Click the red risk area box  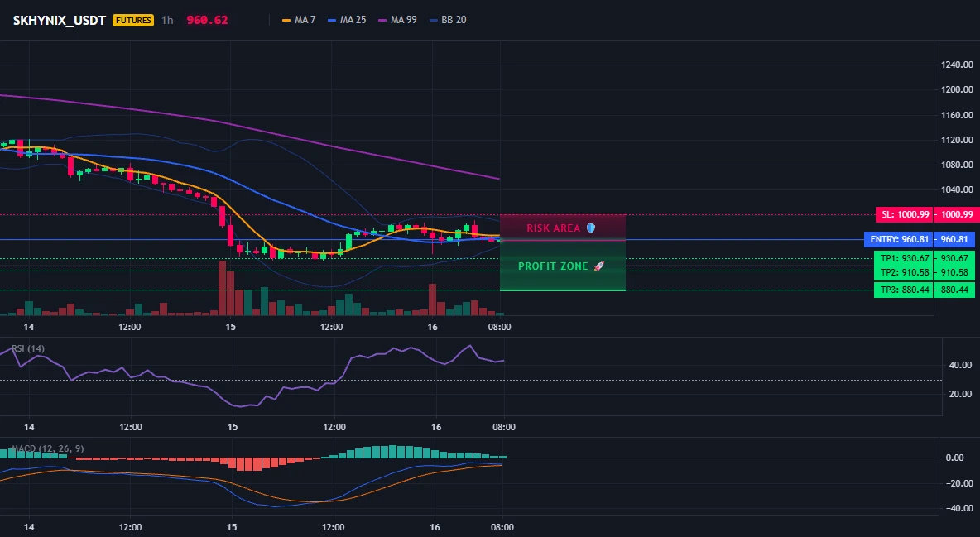pyautogui.click(x=563, y=228)
